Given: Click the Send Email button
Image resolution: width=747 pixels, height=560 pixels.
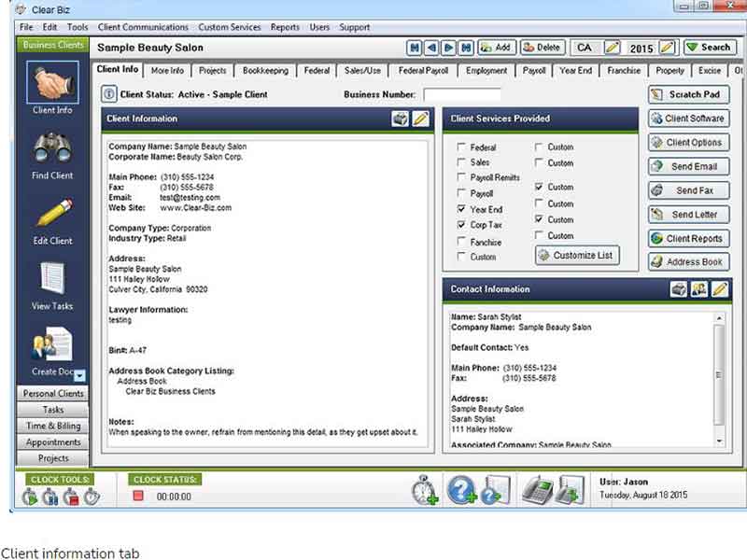Looking at the screenshot, I should pyautogui.click(x=688, y=166).
